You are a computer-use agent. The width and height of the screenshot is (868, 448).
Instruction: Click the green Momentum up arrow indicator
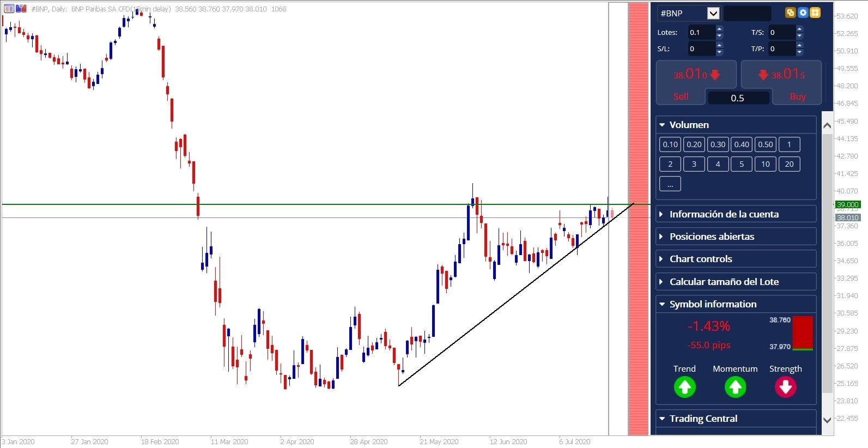(x=735, y=387)
